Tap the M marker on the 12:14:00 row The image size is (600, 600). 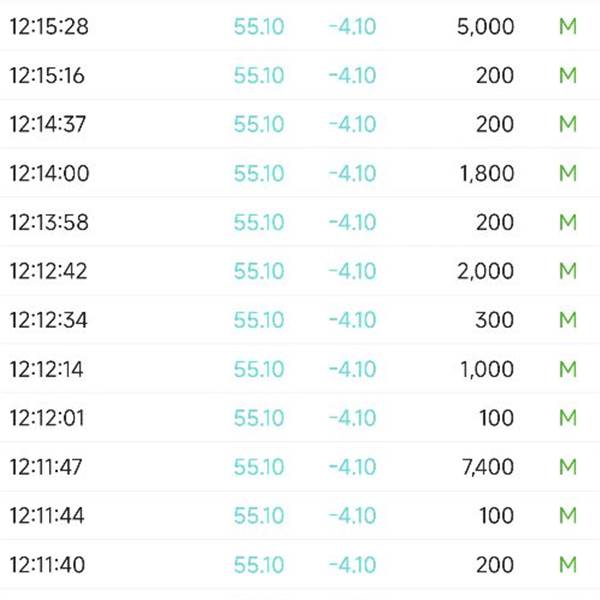568,174
